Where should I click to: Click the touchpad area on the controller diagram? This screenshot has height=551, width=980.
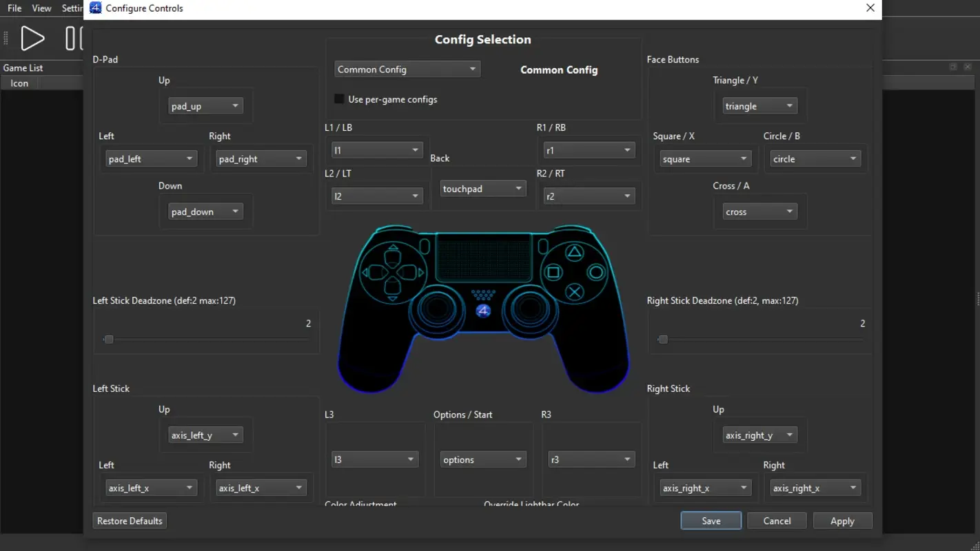(x=482, y=258)
